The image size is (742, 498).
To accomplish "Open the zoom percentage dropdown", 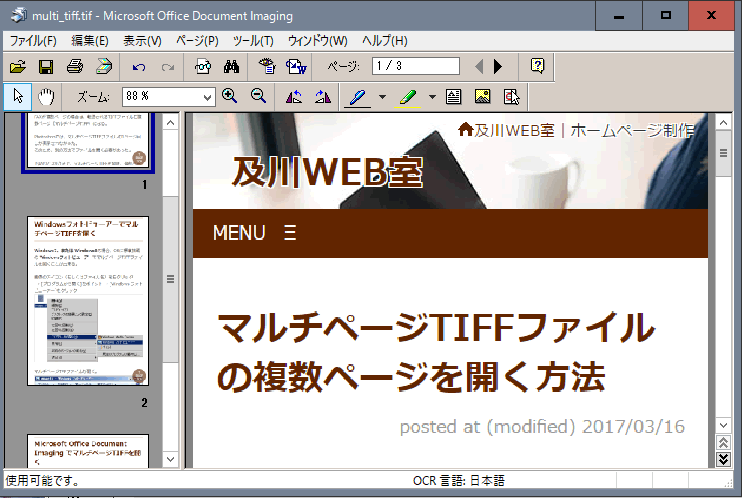I will point(207,98).
